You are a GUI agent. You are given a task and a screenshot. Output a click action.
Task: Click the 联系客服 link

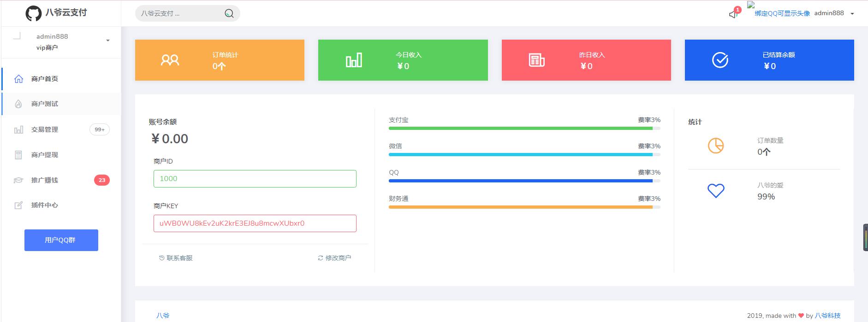coord(176,258)
